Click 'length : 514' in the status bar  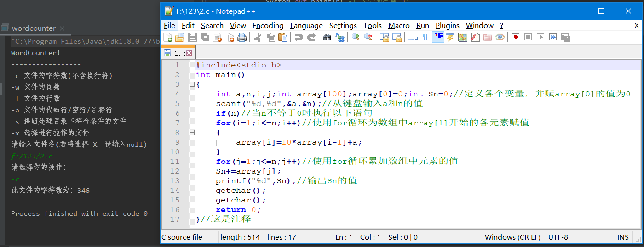point(240,237)
